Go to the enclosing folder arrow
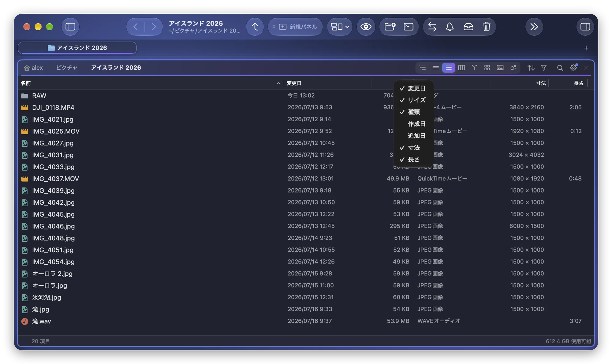The image size is (612, 364). pyautogui.click(x=255, y=27)
